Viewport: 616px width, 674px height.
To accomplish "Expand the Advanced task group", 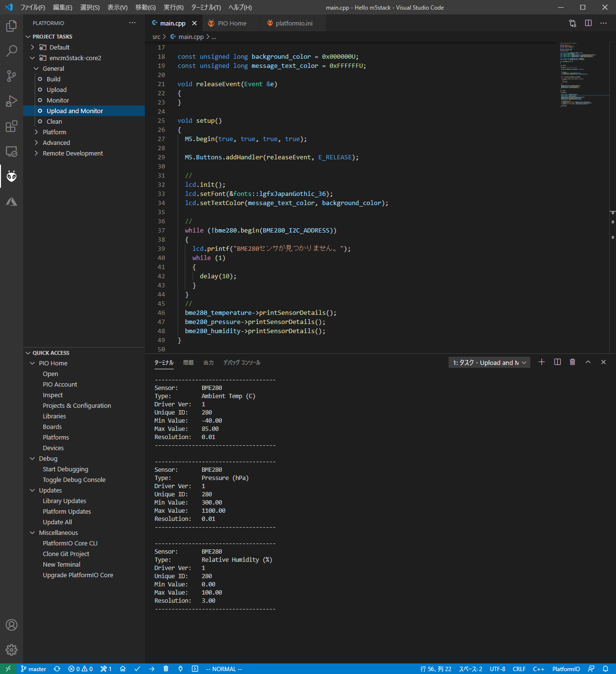I will point(36,143).
